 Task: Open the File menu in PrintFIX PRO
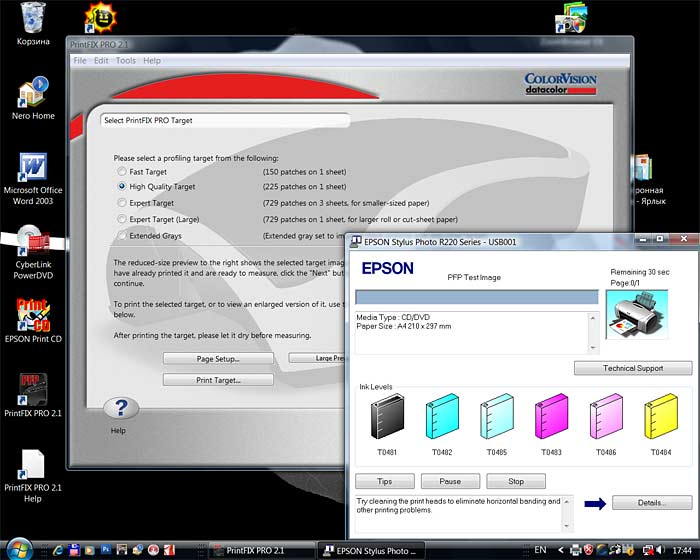pyautogui.click(x=80, y=60)
